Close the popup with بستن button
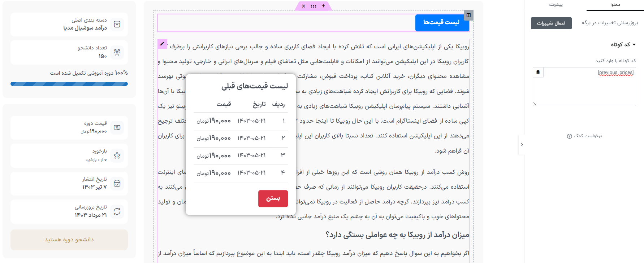644x263 pixels. [273, 198]
